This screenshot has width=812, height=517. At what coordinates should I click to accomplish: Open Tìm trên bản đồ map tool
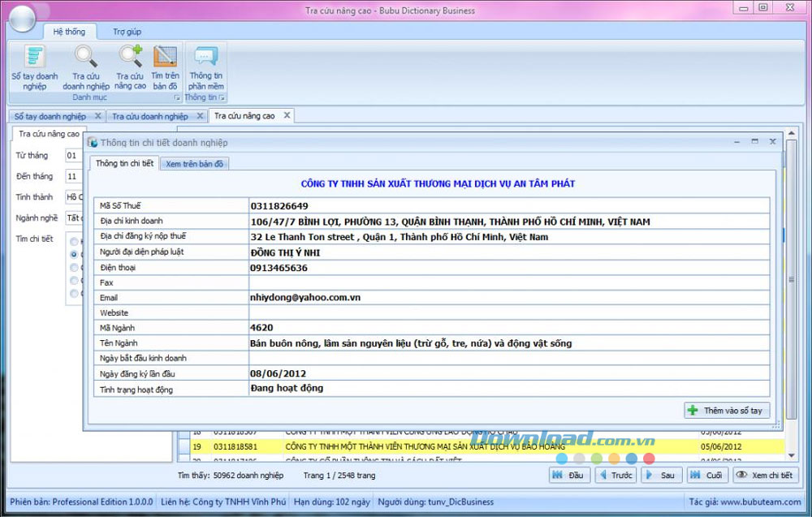165,67
